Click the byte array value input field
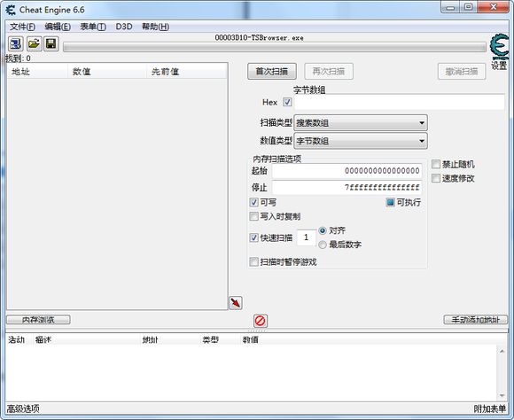The image size is (514, 420). coord(400,102)
